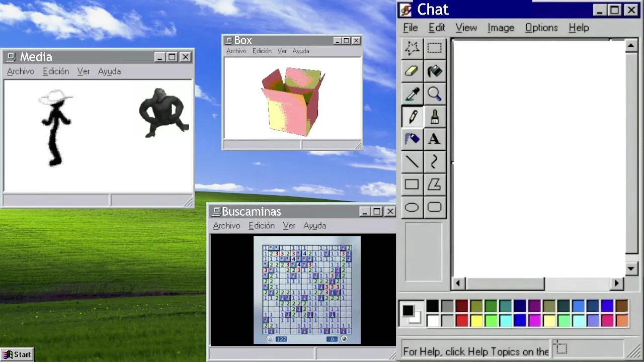Viewport: 644px width, 362px height.
Task: Pick the Rectangle shape tool
Action: tap(412, 185)
